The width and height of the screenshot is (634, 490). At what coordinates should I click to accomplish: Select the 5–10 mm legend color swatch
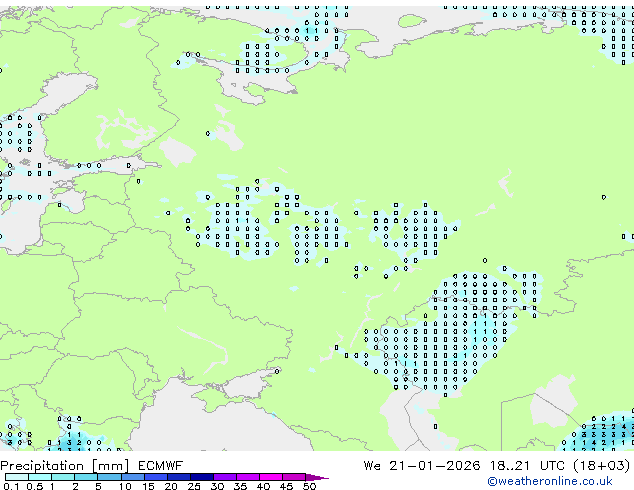pyautogui.click(x=109, y=477)
